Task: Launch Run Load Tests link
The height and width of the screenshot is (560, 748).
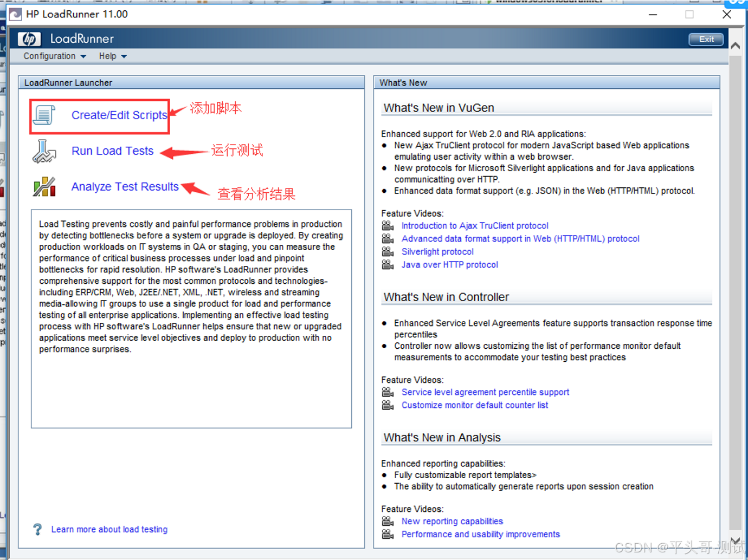Action: tap(113, 151)
